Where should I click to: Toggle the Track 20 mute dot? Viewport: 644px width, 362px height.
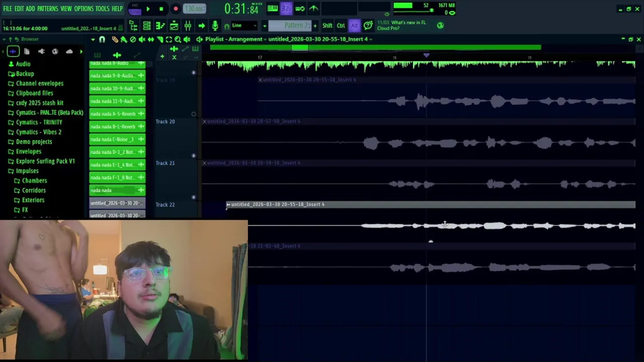point(194,155)
